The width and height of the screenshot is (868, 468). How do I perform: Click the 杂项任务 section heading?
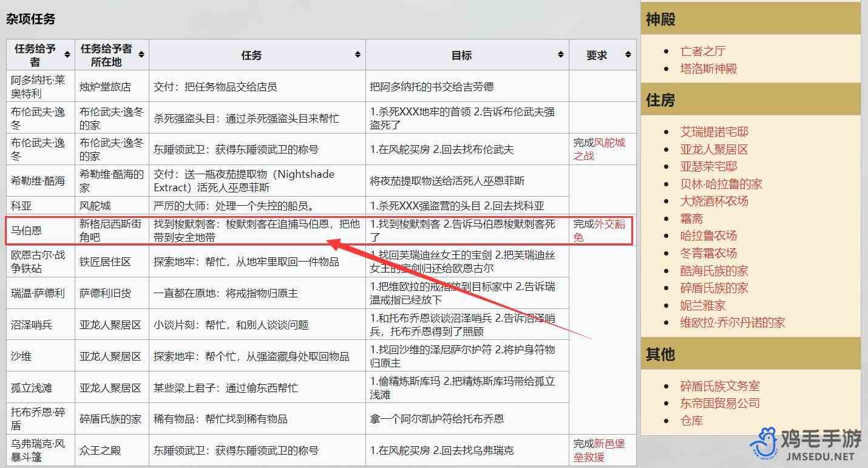click(30, 19)
